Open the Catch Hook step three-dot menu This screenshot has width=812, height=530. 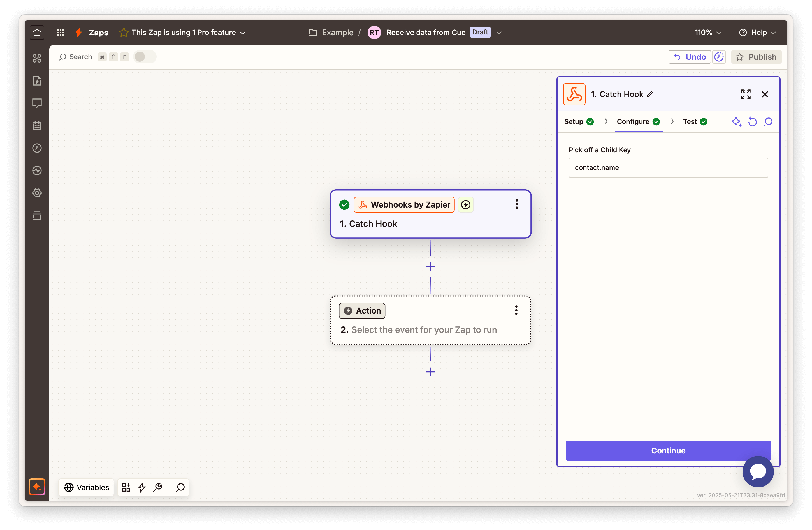click(517, 204)
